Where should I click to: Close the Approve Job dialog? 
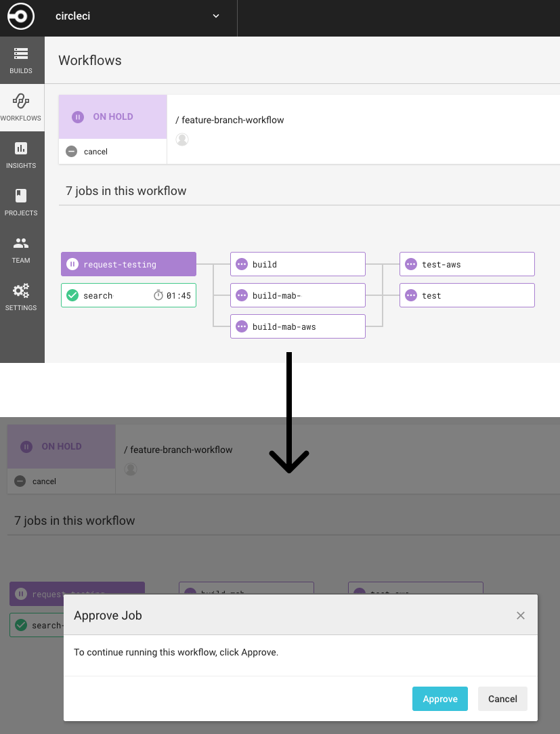pos(520,615)
